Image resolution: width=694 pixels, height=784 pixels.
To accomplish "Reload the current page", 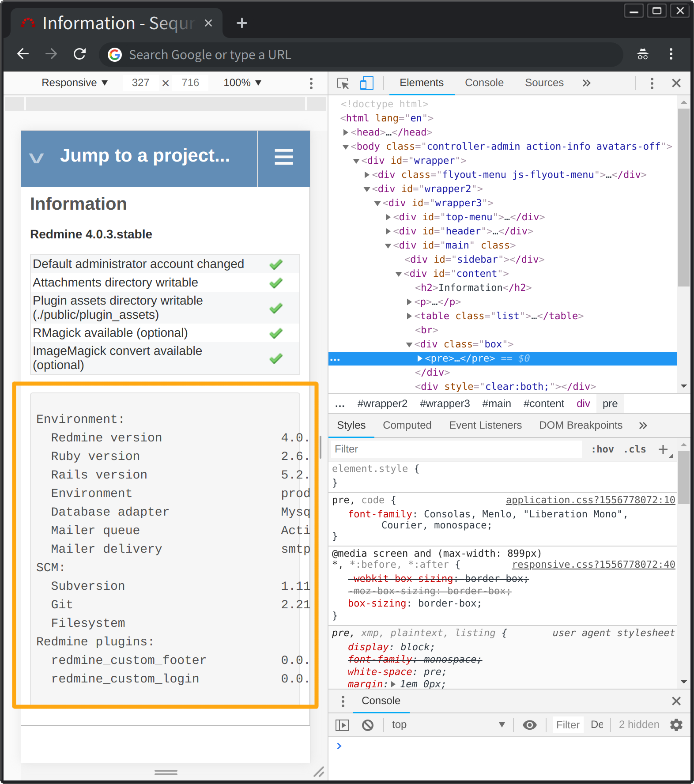I will click(79, 54).
